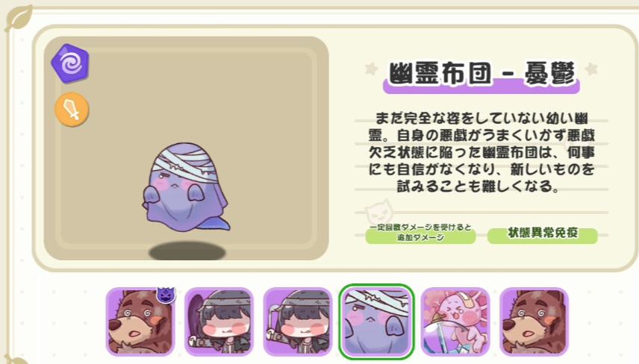Click the purple spiral attribute icon

click(x=70, y=63)
